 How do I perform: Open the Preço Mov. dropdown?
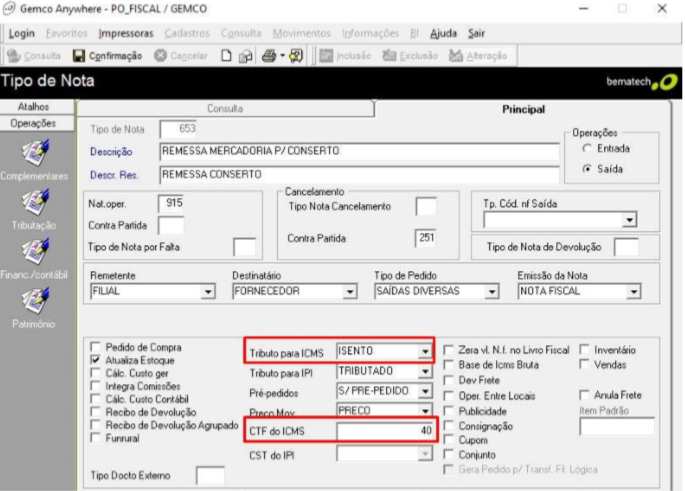click(425, 410)
